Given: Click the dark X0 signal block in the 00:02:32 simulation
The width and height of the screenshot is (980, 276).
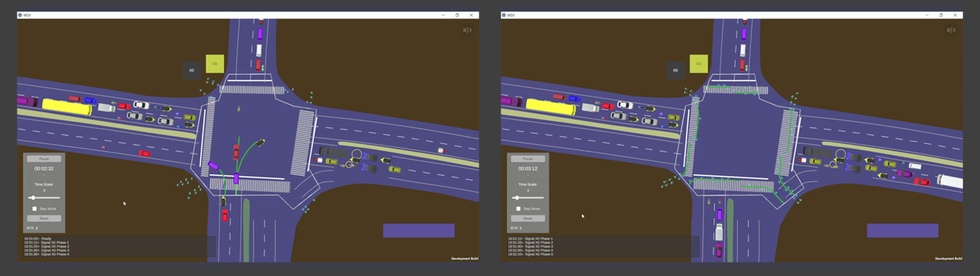Looking at the screenshot, I should 191,70.
